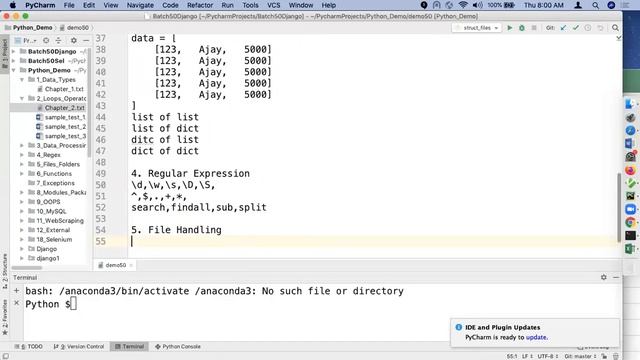
Task: Open Spotlight search in macOS menu bar
Action: 596,5
